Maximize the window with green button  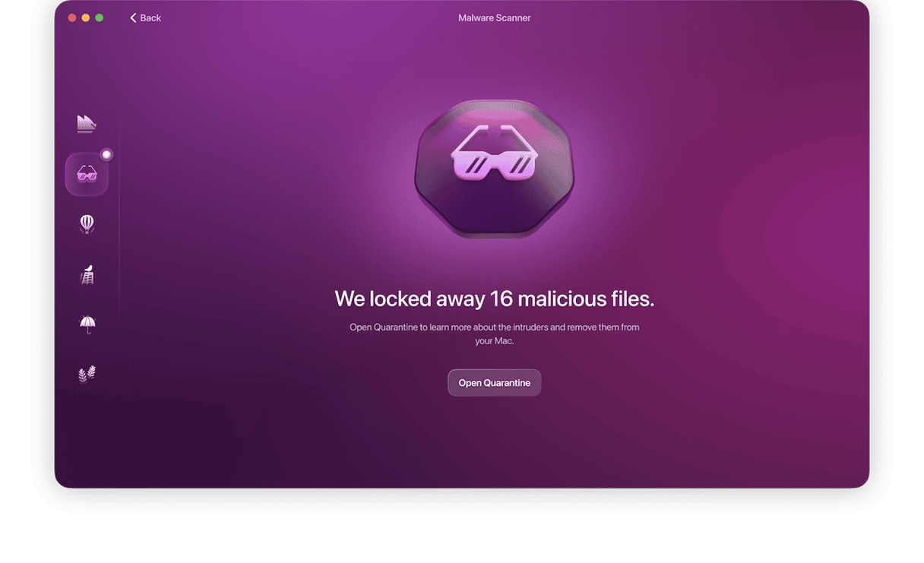click(x=100, y=17)
